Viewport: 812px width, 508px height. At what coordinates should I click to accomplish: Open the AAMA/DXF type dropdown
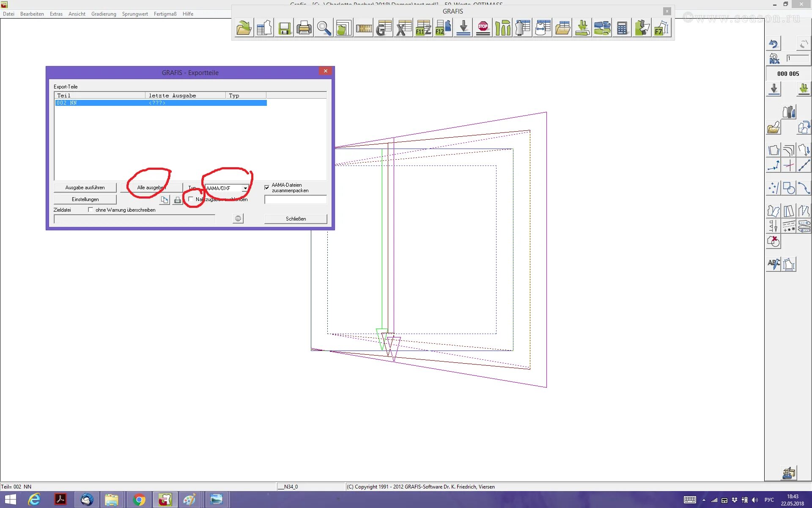coord(245,188)
